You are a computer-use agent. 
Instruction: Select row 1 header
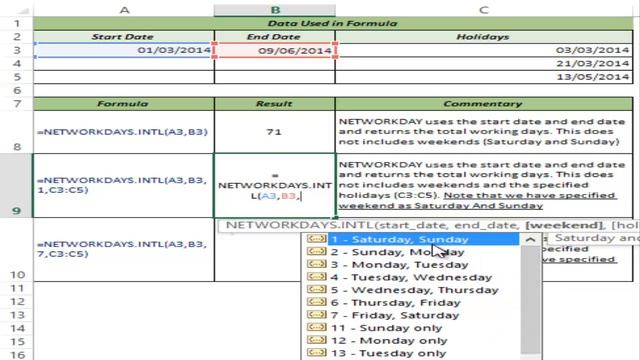[17, 23]
